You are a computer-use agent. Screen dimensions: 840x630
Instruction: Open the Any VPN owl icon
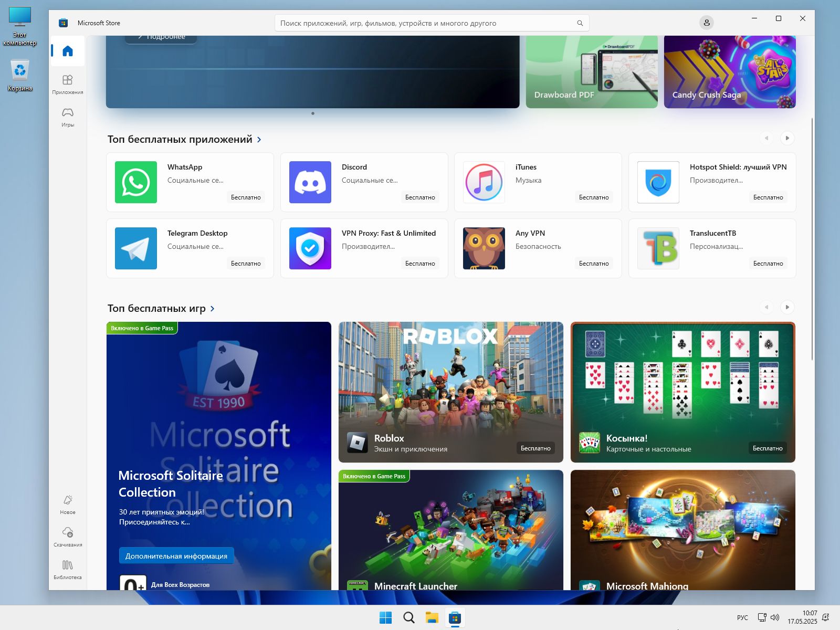[484, 248]
